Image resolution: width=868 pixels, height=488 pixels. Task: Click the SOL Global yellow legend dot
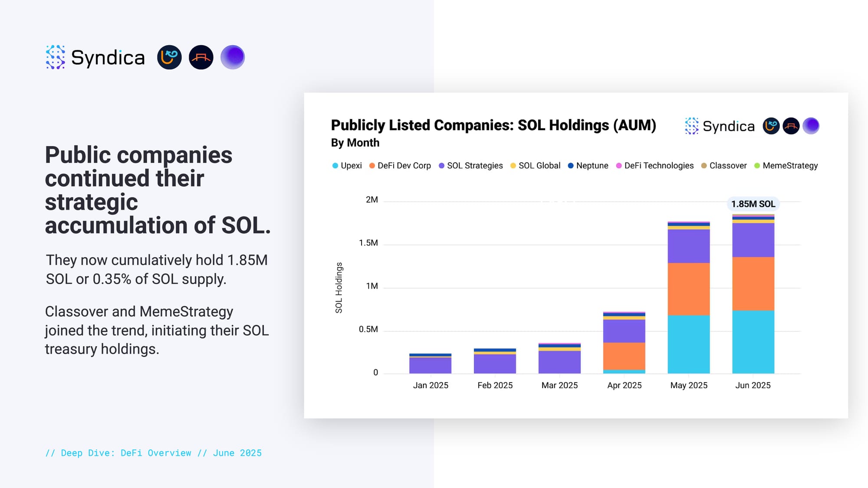pyautogui.click(x=513, y=166)
